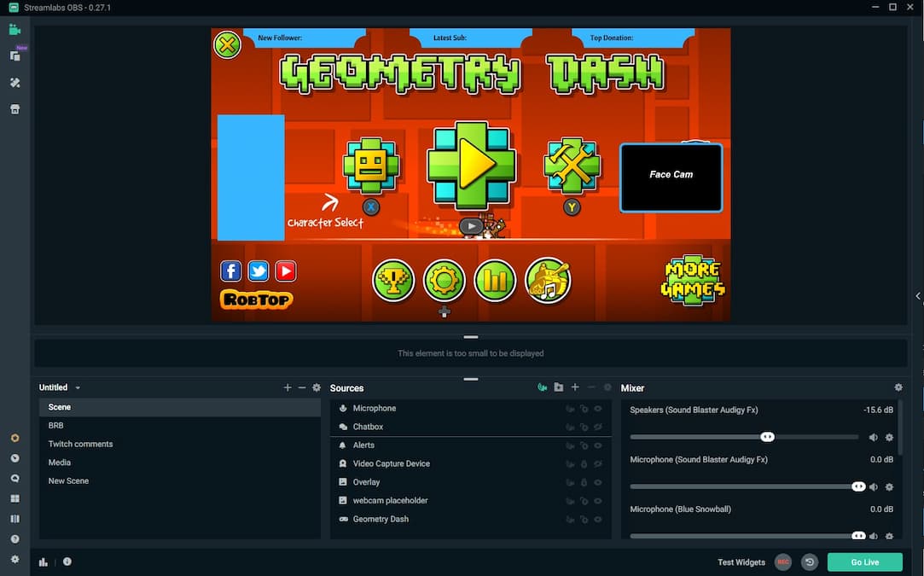The image size is (924, 576).
Task: Open the grid layout icon in sidebar
Action: coord(15,498)
